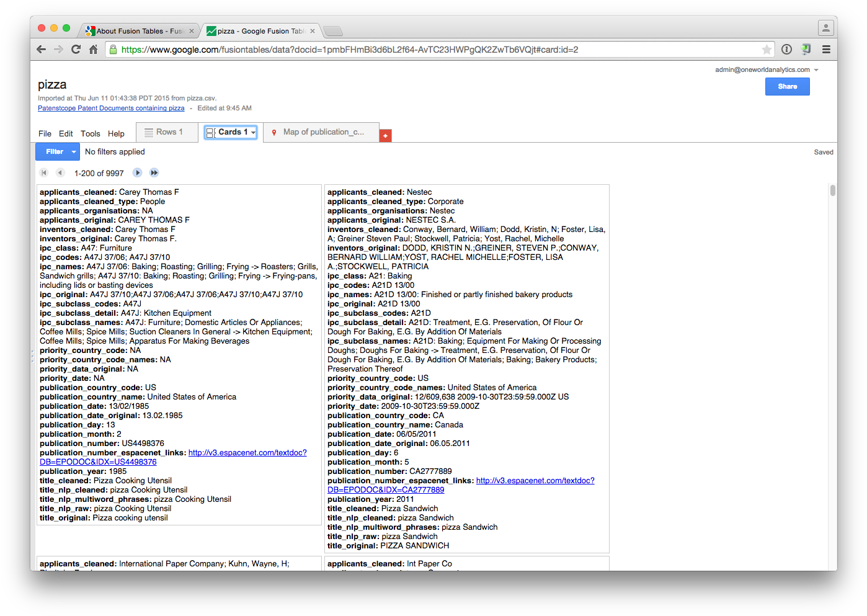
Task: Open the Patentscope Patent Documents containing pizza link
Action: tap(111, 108)
